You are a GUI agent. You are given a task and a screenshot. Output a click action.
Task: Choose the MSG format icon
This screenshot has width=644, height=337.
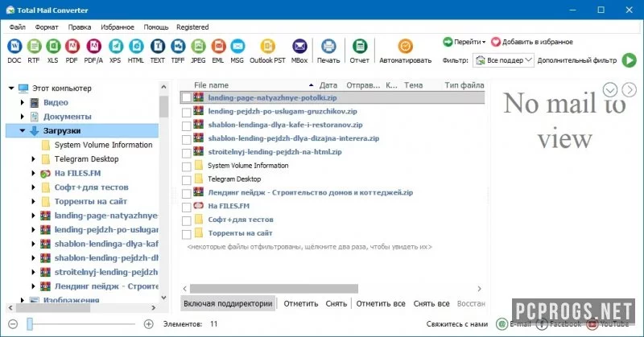coord(237,47)
